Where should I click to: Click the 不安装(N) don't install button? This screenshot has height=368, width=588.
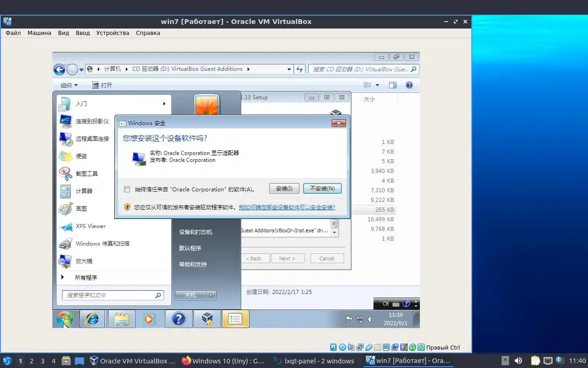click(322, 189)
